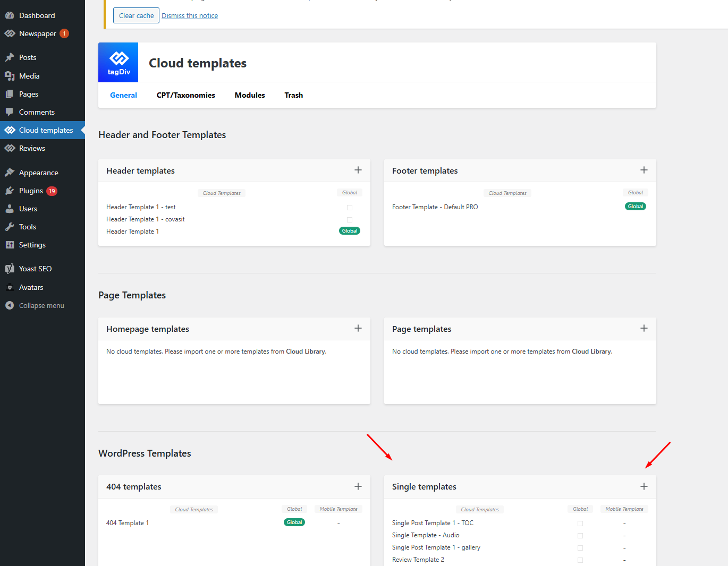This screenshot has width=728, height=566.
Task: Open Header Template 1 - test
Action: click(141, 207)
